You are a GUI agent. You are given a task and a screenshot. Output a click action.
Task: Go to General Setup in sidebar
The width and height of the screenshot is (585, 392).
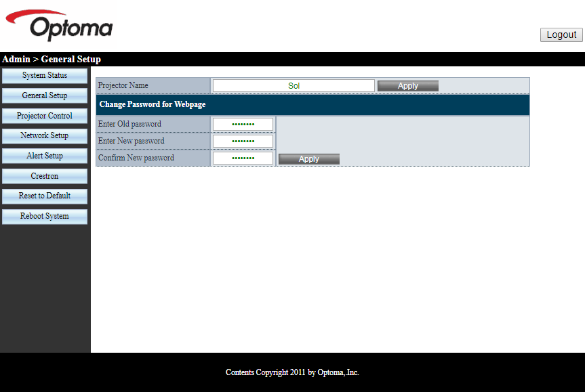click(x=45, y=95)
